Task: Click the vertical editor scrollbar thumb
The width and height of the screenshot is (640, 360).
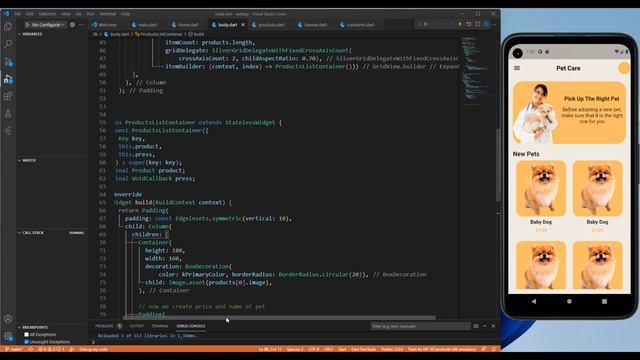Action: 498,165
